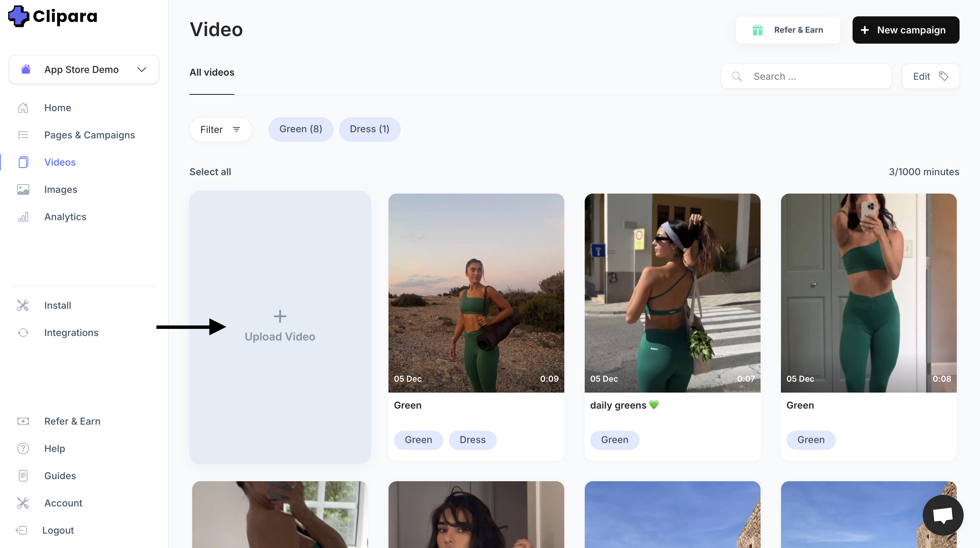
Task: Open the chat support bubble icon
Action: coord(943,515)
